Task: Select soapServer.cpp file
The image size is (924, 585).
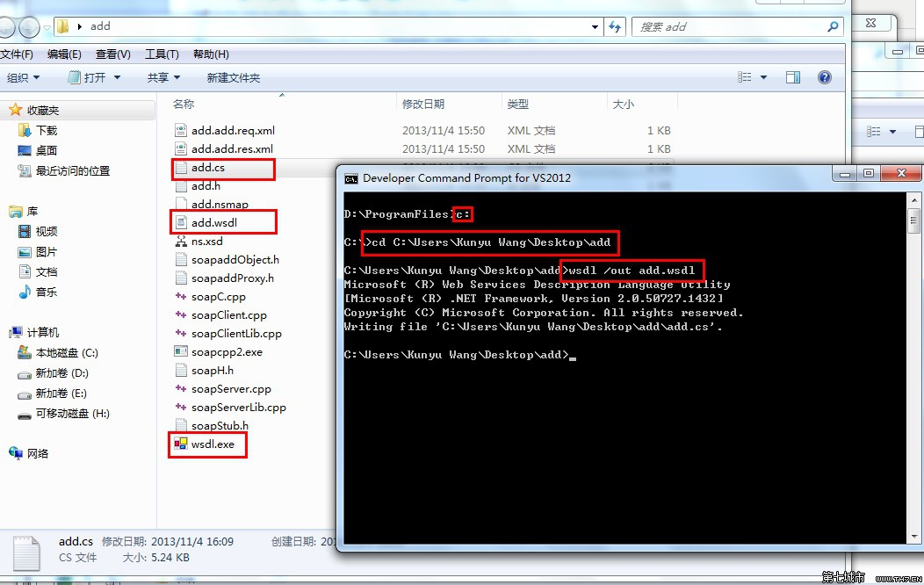Action: pyautogui.click(x=231, y=389)
